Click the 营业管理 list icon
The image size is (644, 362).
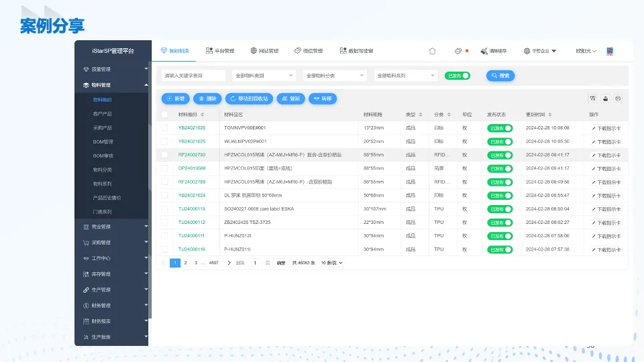tap(86, 227)
